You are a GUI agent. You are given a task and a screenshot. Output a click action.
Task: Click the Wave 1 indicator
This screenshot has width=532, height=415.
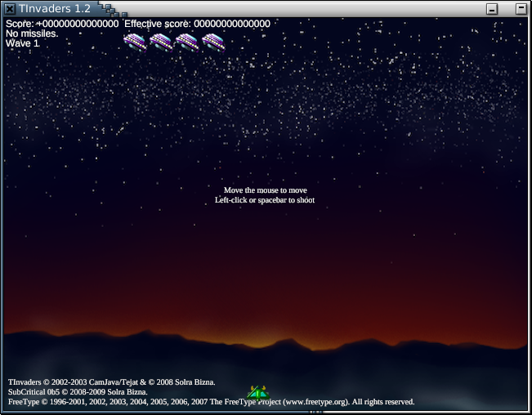[x=23, y=43]
